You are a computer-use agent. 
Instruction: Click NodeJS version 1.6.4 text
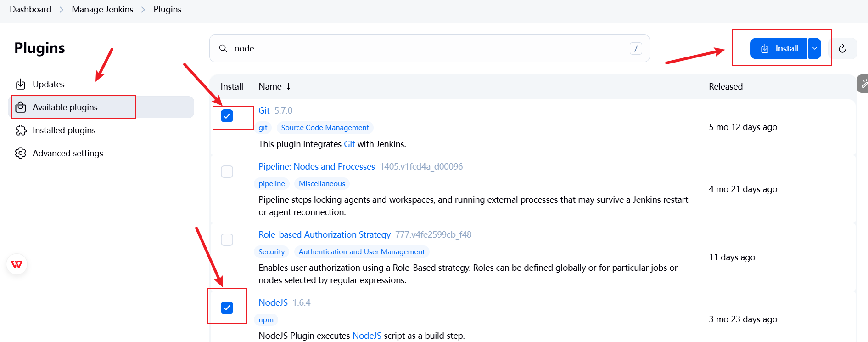click(x=302, y=302)
